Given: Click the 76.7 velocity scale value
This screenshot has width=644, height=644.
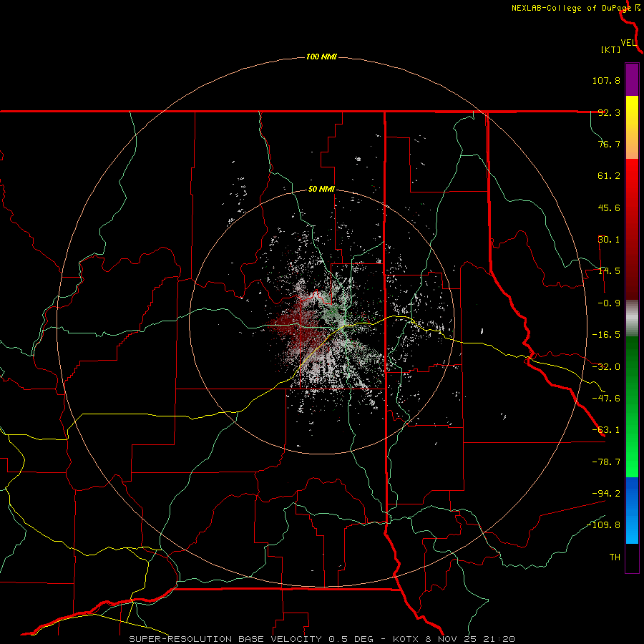Looking at the screenshot, I should [609, 144].
